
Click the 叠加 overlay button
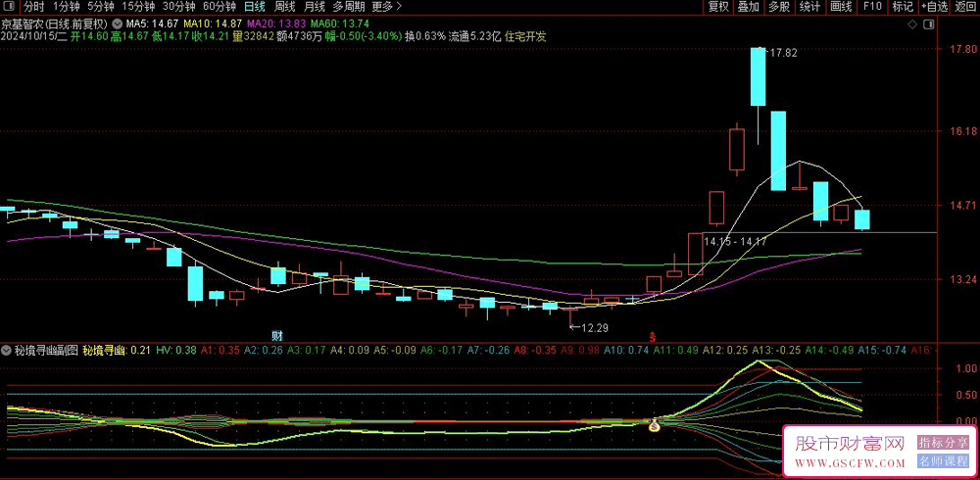point(749,7)
